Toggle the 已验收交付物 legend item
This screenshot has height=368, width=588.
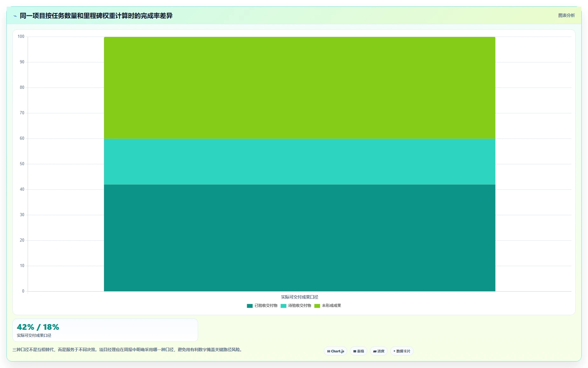(262, 306)
